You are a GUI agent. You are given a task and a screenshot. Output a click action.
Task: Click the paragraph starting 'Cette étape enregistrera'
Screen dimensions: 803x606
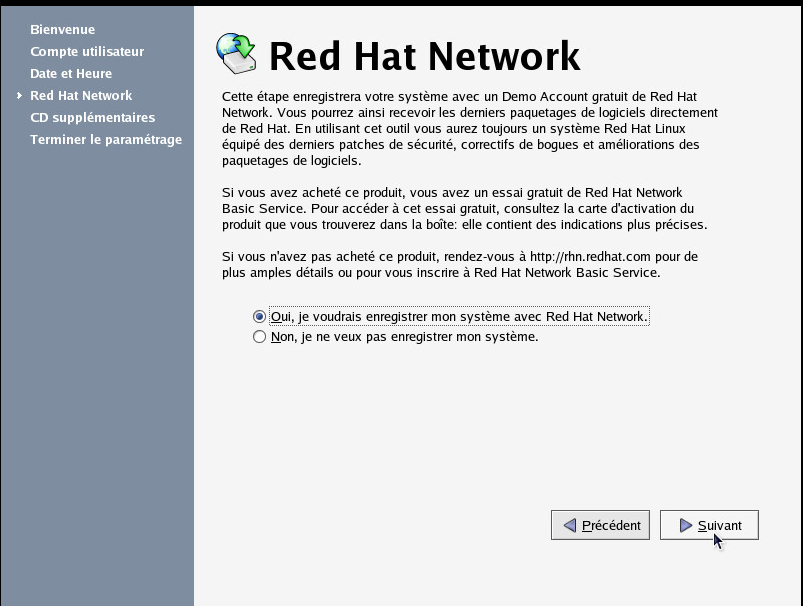coord(470,129)
